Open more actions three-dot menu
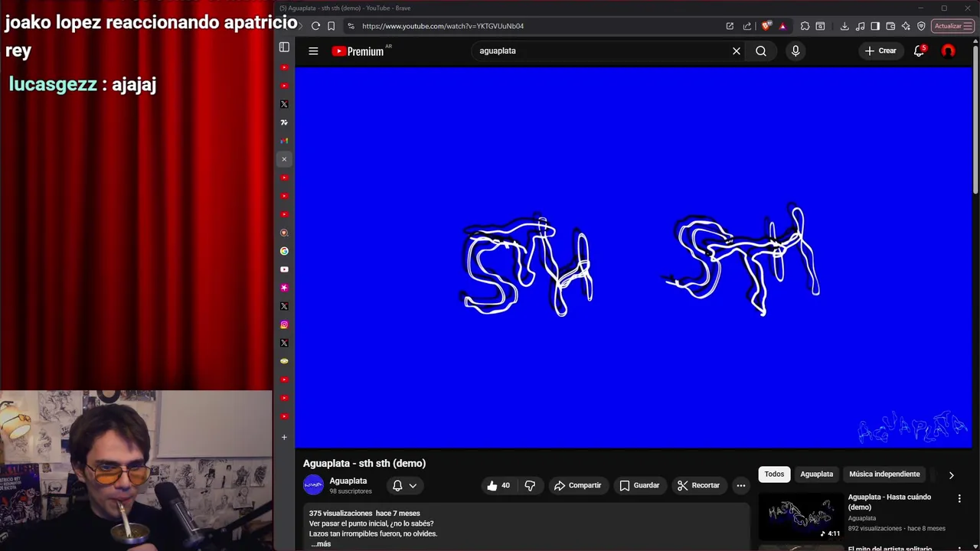The image size is (980, 551). point(741,485)
